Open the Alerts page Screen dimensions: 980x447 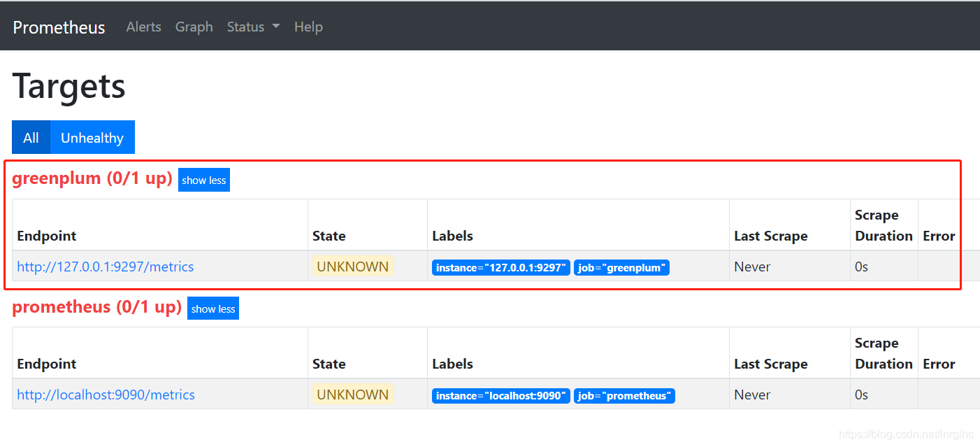(x=143, y=27)
